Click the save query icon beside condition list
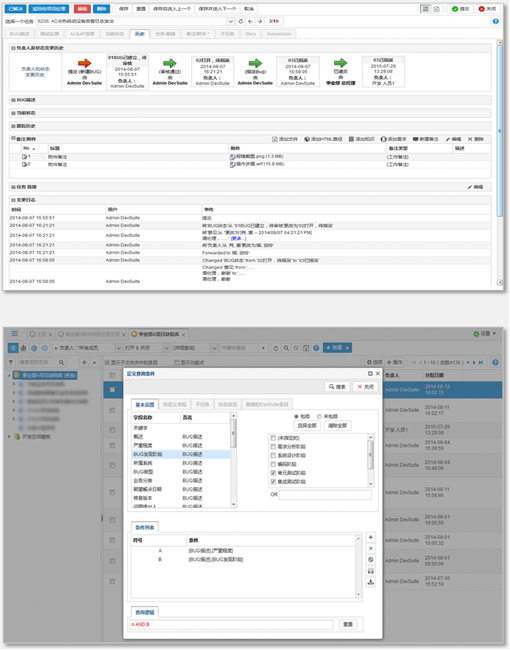 click(371, 571)
